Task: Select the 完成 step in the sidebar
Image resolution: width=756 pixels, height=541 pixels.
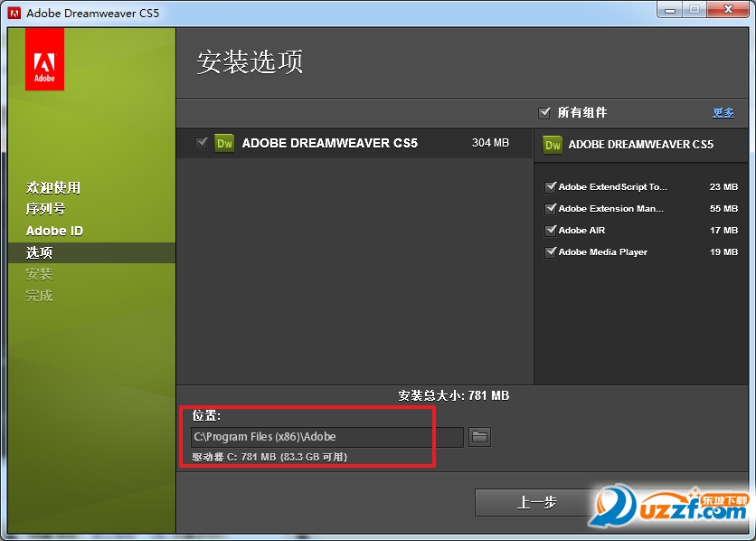Action: click(x=39, y=296)
